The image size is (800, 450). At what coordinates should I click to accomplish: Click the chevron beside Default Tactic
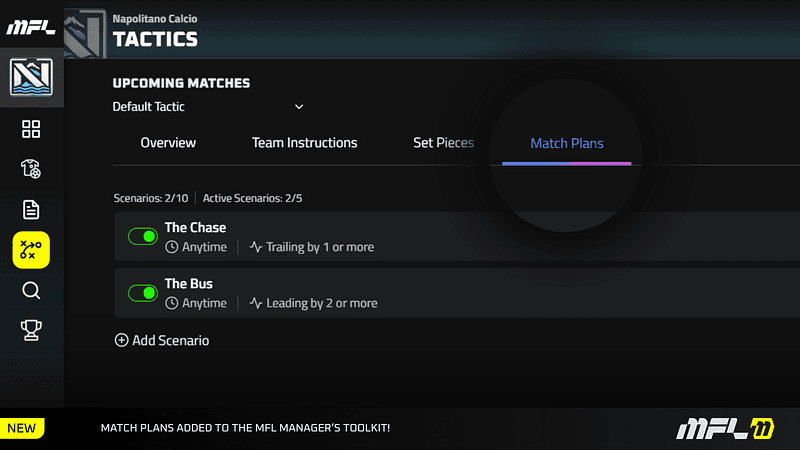(298, 107)
